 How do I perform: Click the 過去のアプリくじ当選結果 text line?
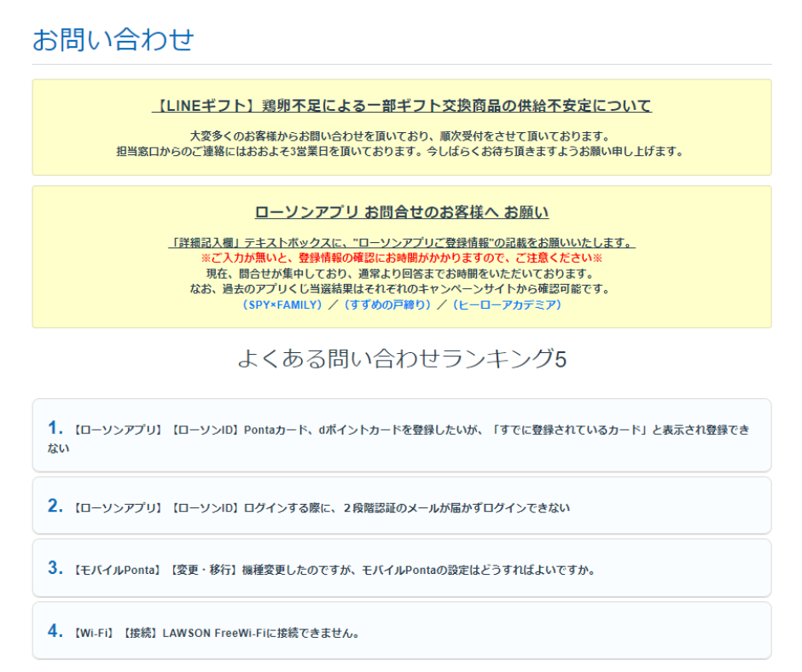pyautogui.click(x=402, y=289)
